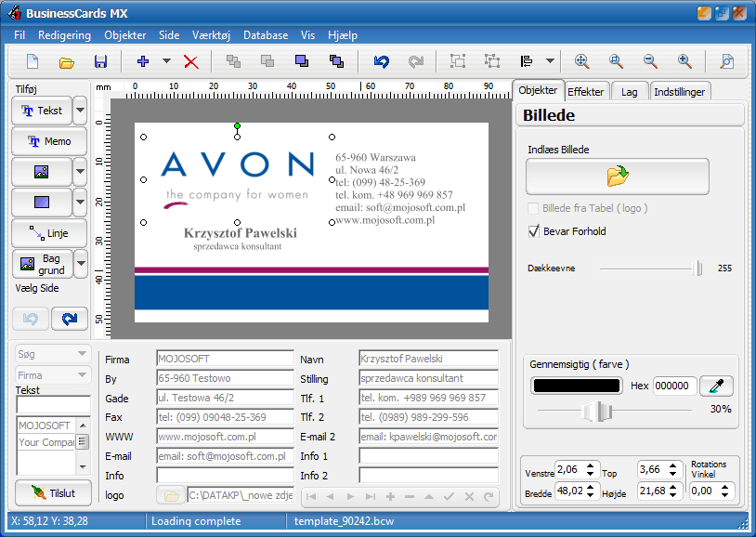The width and height of the screenshot is (756, 537).
Task: Open print preview page magnifier icon
Action: point(726,61)
